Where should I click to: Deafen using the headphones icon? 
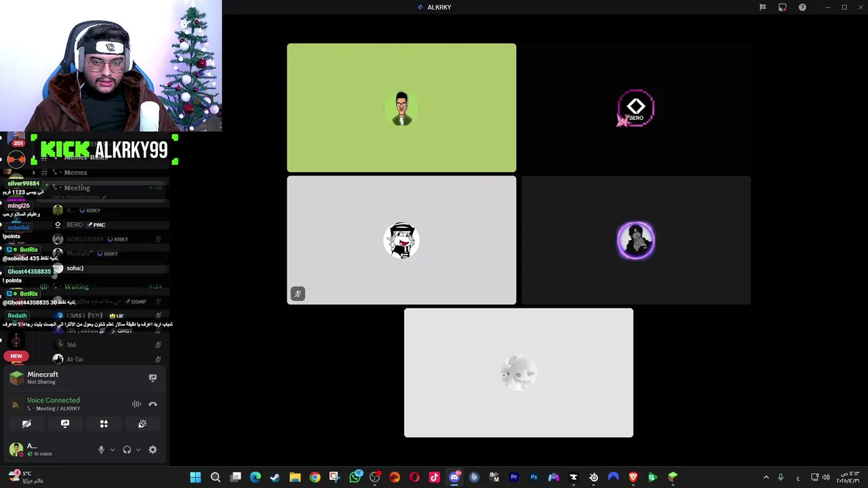click(127, 449)
